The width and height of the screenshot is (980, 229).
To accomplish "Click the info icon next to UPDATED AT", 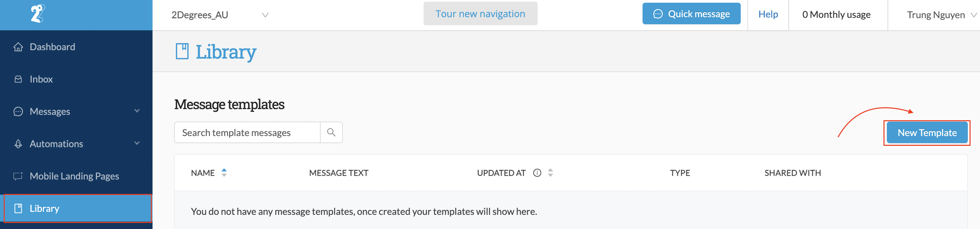I will pyautogui.click(x=537, y=172).
